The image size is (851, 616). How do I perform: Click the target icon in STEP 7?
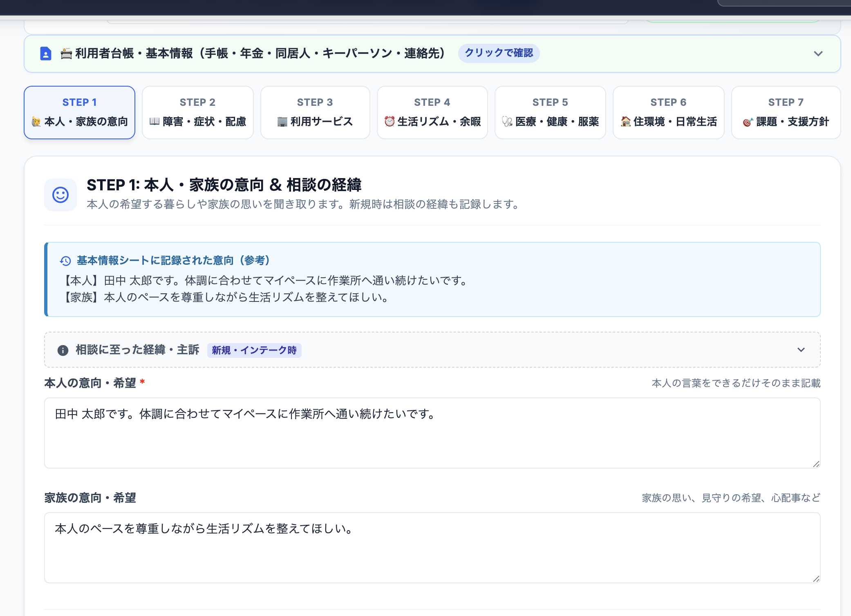pos(748,122)
